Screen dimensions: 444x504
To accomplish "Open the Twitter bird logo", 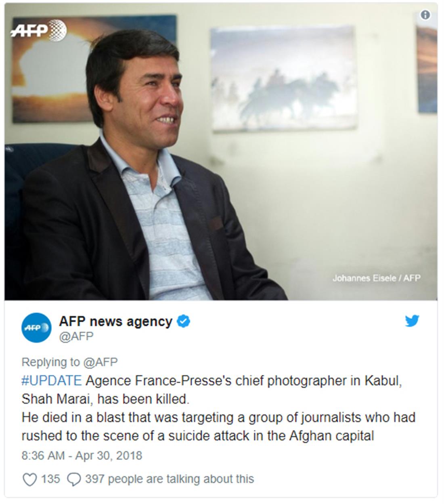I will (412, 321).
